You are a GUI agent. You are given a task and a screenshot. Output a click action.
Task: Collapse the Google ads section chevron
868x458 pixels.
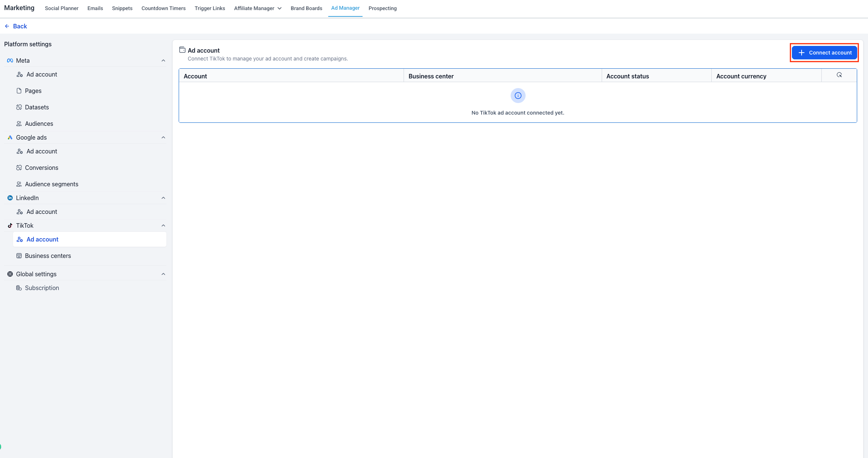[163, 137]
